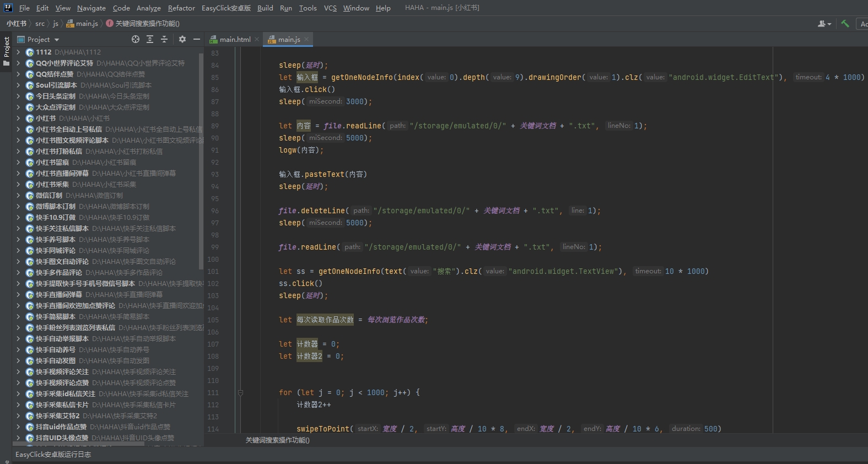
Task: Open the Analyze menu
Action: 149,8
